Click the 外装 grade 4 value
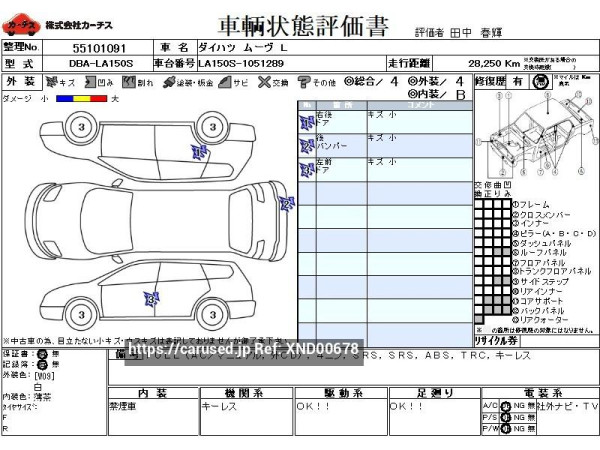 [x=460, y=81]
